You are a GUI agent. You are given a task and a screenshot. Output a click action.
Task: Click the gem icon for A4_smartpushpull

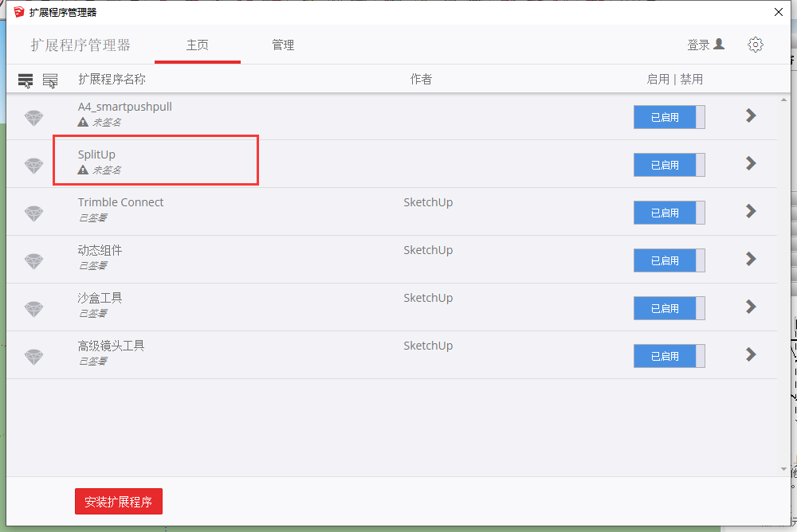pyautogui.click(x=34, y=118)
